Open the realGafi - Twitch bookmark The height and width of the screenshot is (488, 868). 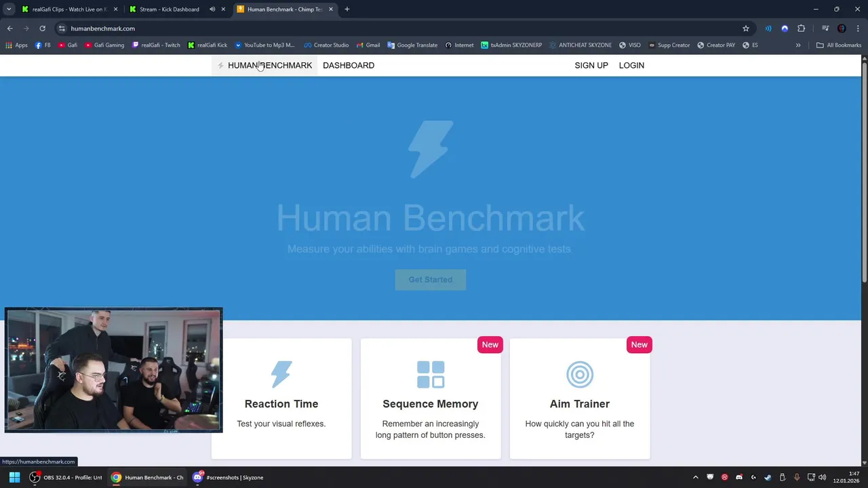pyautogui.click(x=156, y=45)
